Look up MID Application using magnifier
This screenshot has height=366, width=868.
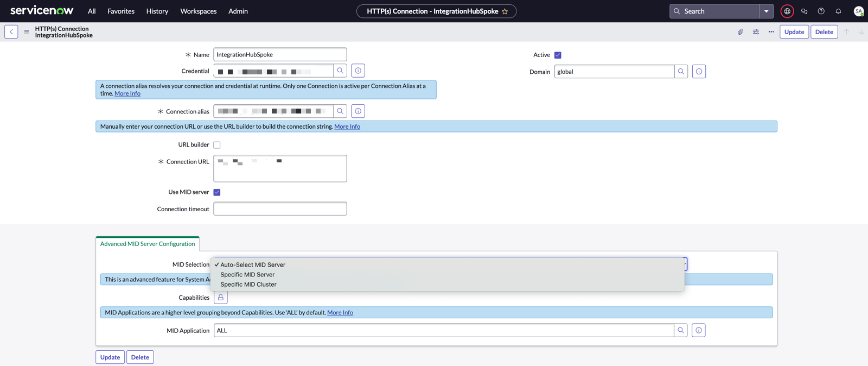point(681,330)
